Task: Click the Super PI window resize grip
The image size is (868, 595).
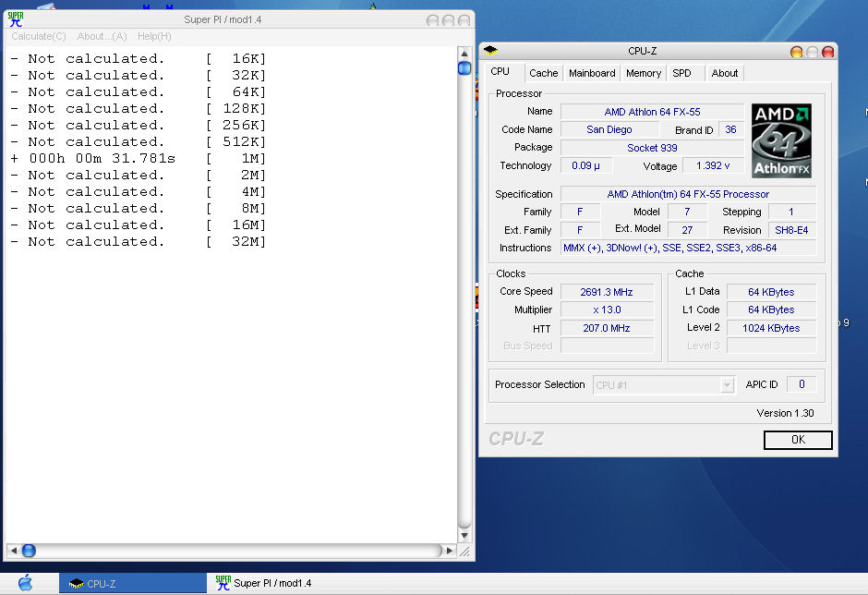Action: 465,552
